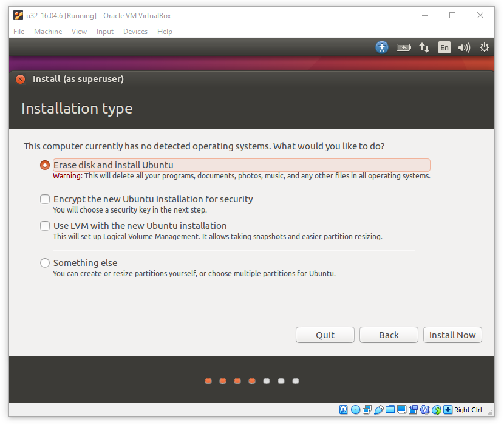Viewport: 504px width, 425px height.
Task: Click the optical disc status icon
Action: [356, 410]
